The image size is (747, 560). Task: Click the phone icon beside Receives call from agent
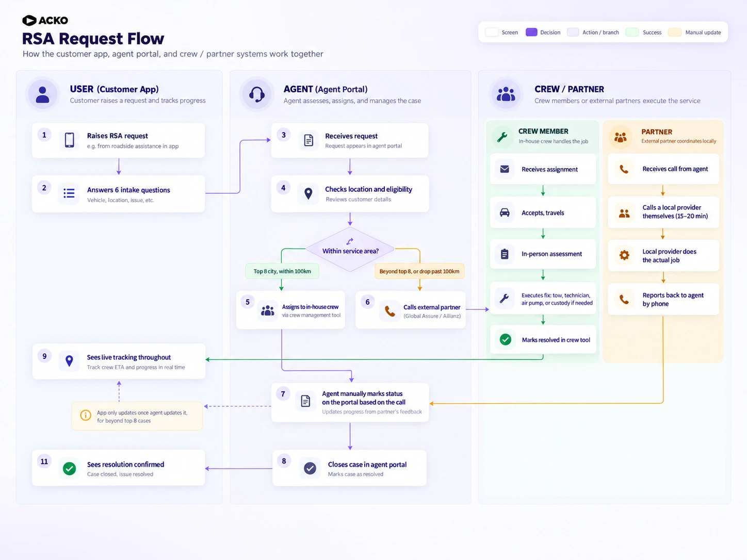pos(624,169)
